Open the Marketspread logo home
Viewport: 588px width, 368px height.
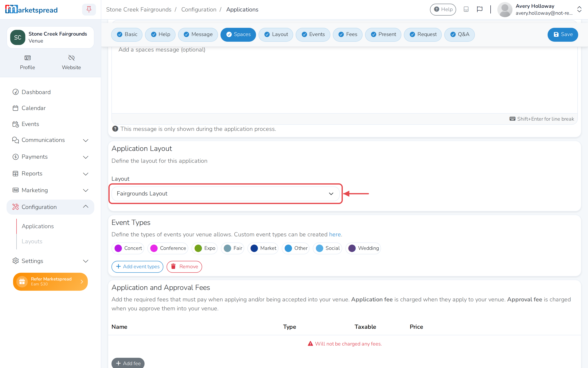tap(31, 10)
